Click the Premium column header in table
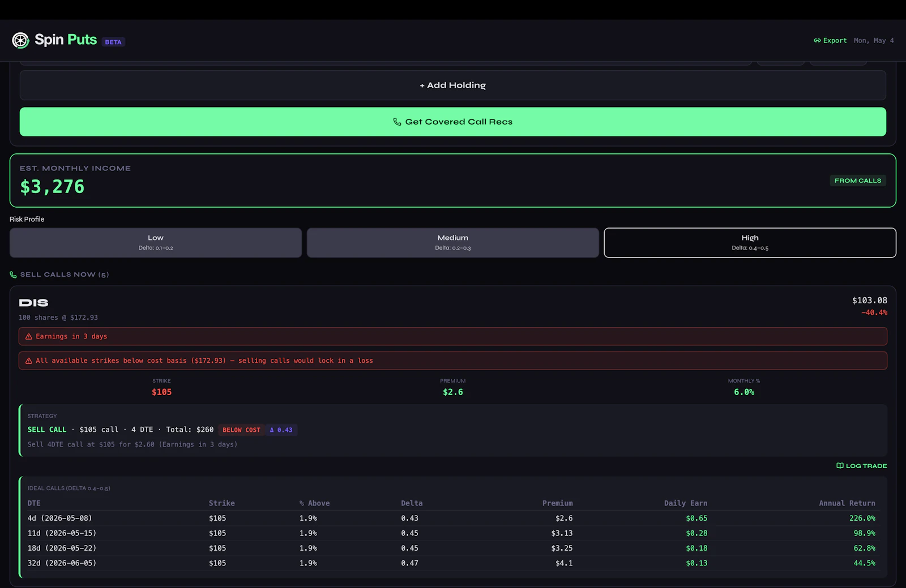The image size is (906, 588). 557,503
